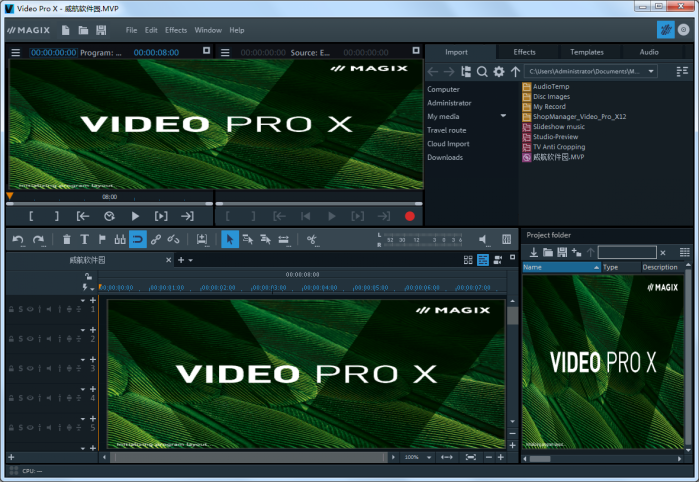
Task: Expand the My media dropdown arrow
Action: 503,116
